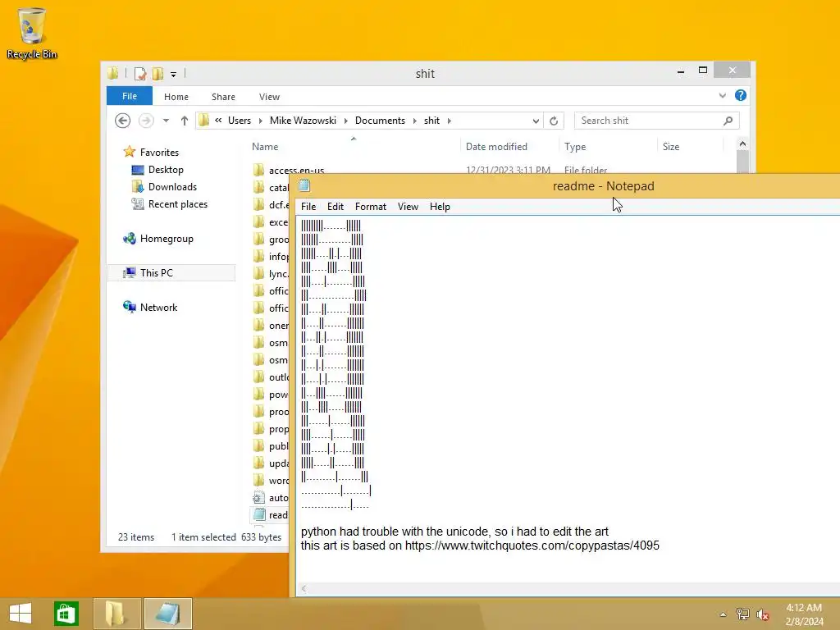Open the Explorer View ribbon tab

(269, 97)
